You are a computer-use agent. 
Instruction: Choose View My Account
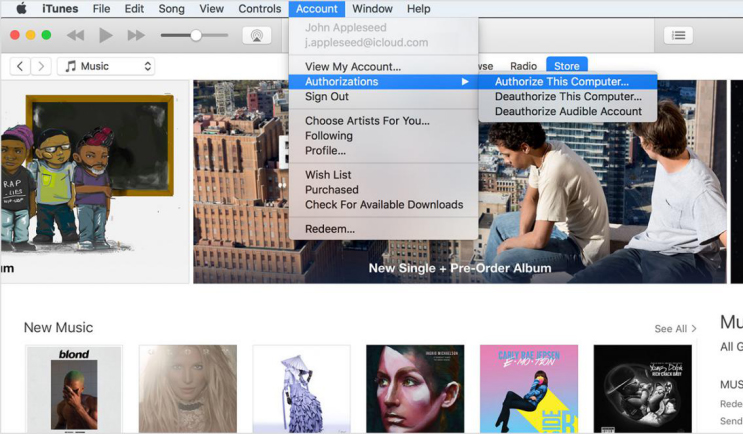[x=383, y=67]
